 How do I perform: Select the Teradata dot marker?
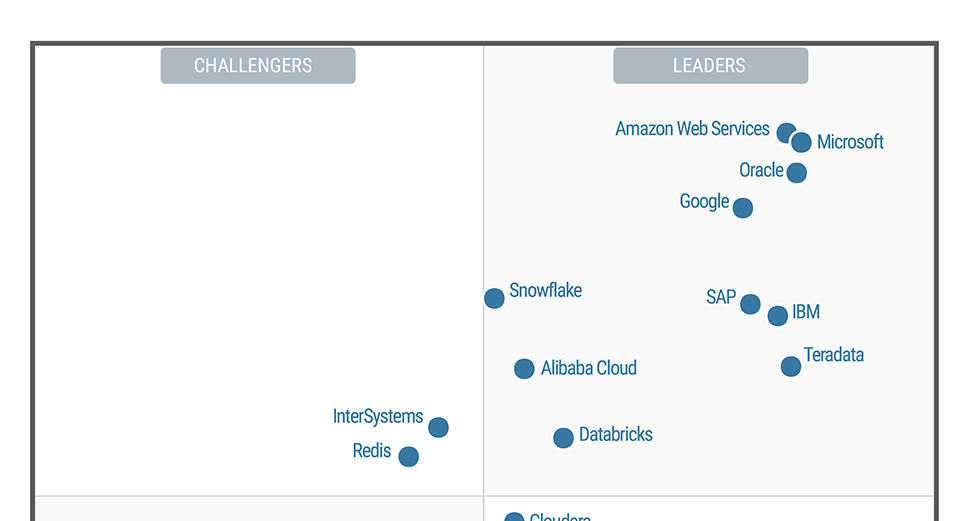point(791,366)
